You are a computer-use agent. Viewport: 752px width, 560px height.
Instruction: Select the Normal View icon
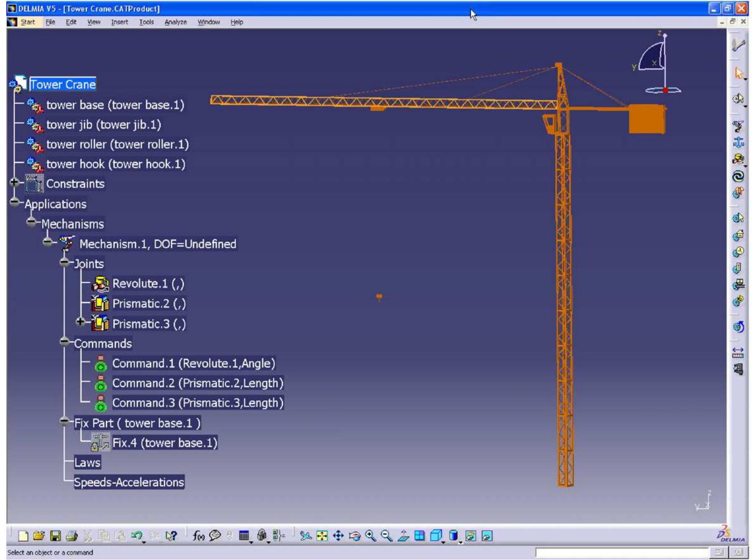coord(403,536)
